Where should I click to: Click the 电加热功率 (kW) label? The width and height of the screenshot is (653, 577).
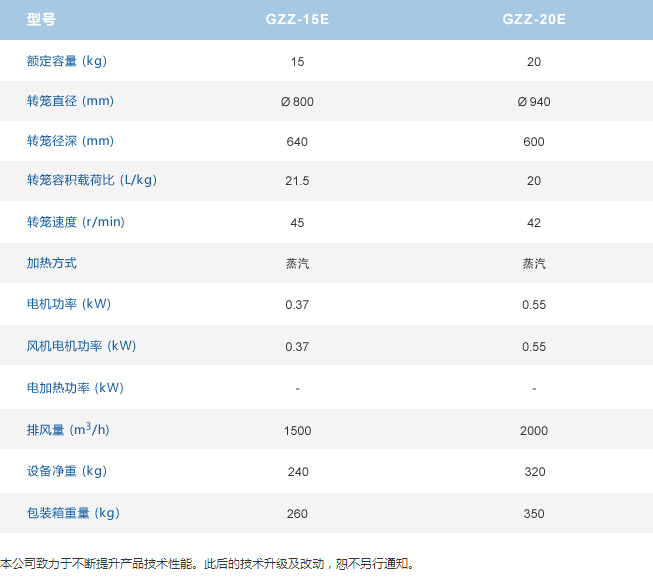(75, 388)
